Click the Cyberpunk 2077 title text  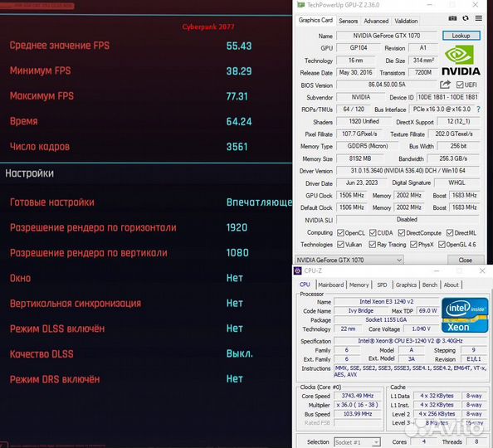click(208, 27)
